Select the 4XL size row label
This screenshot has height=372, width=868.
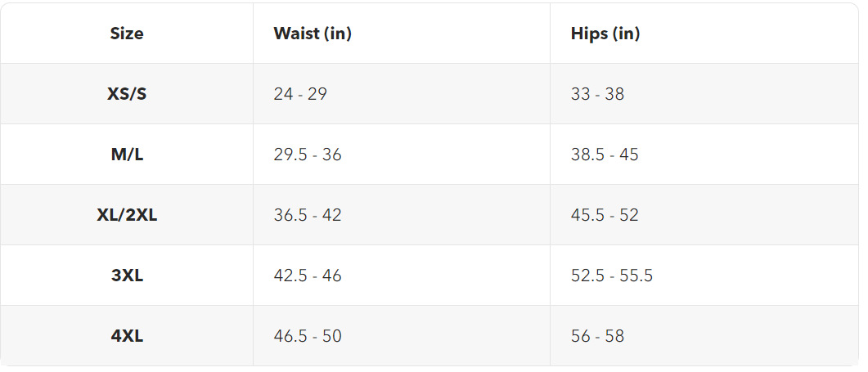pos(127,336)
